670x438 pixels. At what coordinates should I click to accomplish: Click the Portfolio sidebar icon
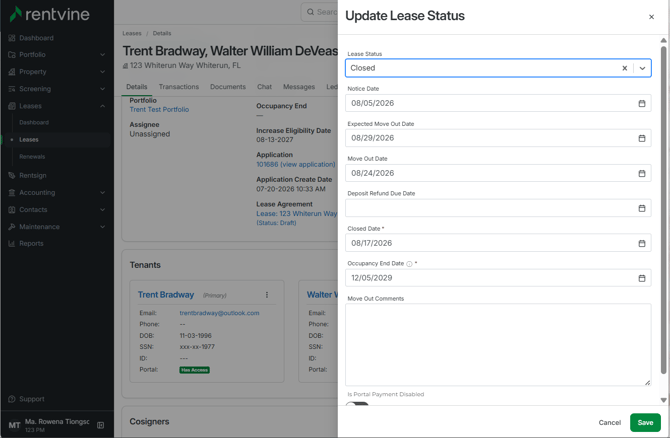click(12, 55)
